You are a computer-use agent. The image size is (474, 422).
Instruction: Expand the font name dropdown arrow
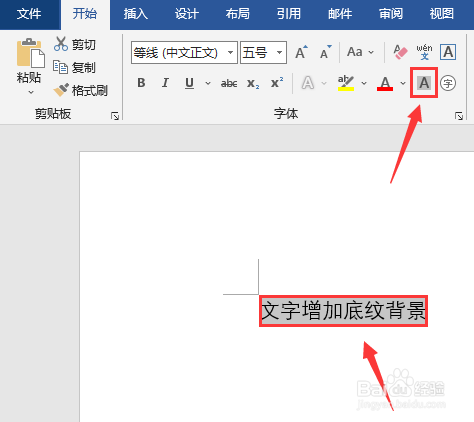pos(231,53)
